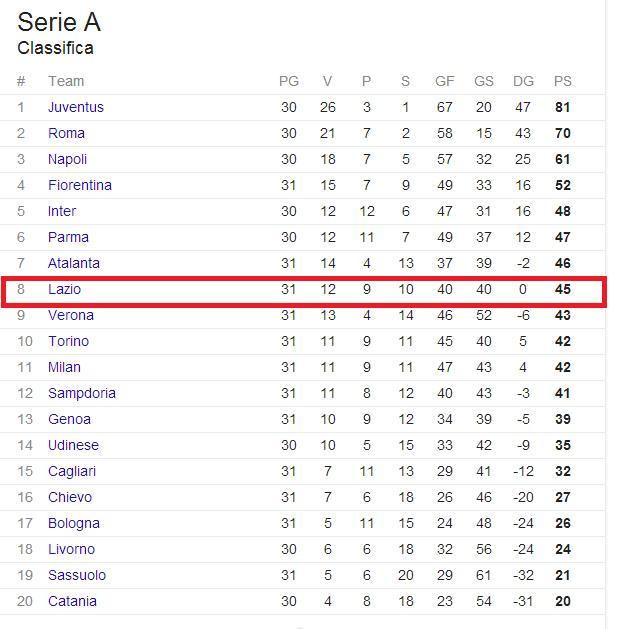Viewport: 617px width, 629px height.
Task: Click on Genoa in the table
Action: (70, 419)
